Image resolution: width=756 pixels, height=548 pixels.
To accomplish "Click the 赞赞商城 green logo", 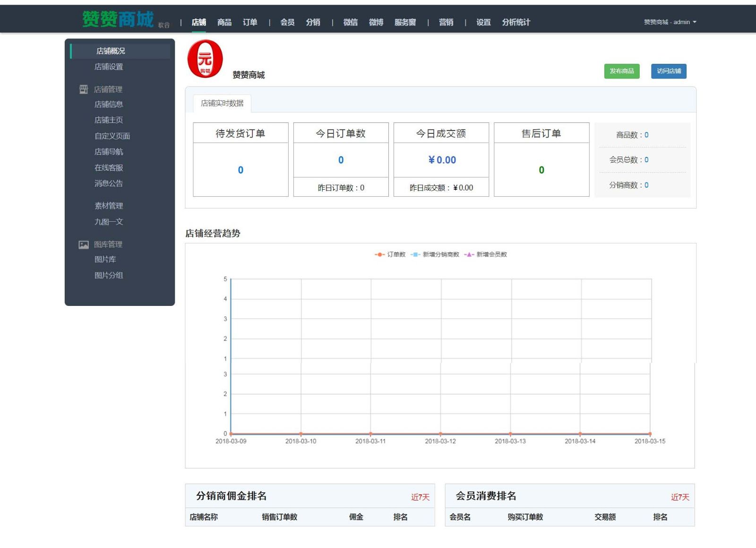I will (118, 19).
